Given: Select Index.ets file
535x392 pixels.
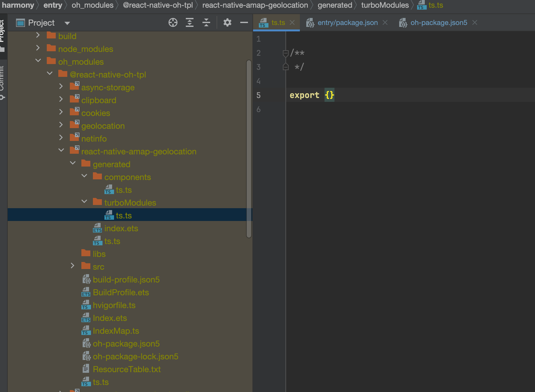Looking at the screenshot, I should pos(110,318).
